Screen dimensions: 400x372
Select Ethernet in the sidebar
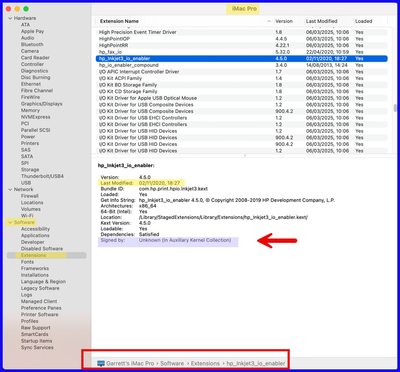tap(31, 84)
